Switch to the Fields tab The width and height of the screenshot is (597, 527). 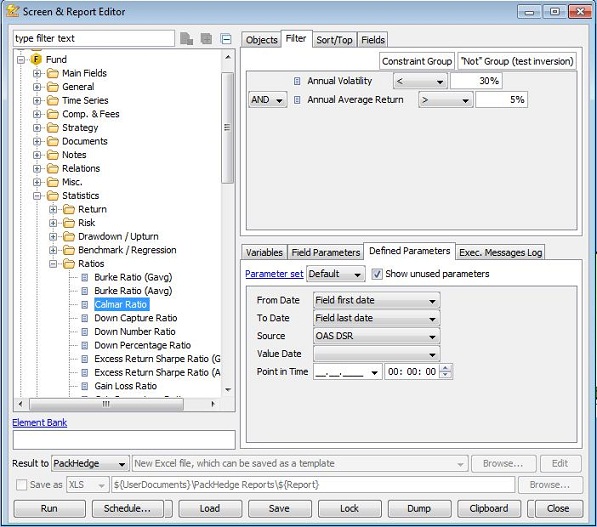[373, 40]
